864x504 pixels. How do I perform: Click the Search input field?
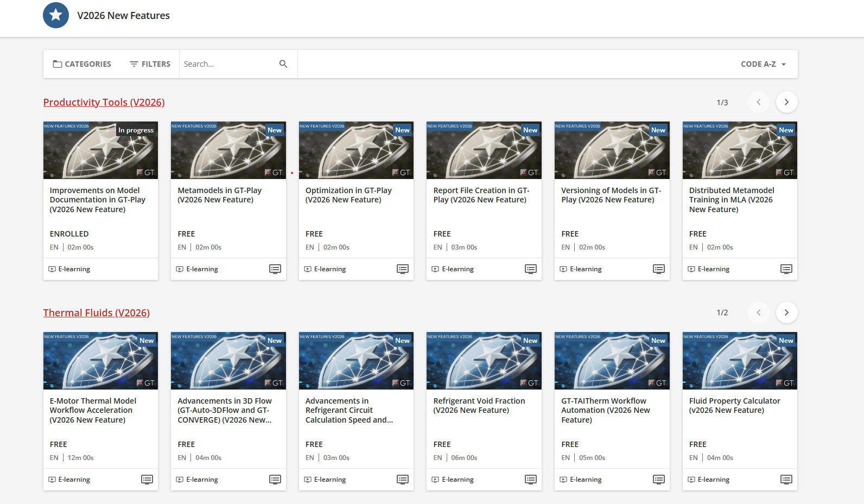click(229, 64)
